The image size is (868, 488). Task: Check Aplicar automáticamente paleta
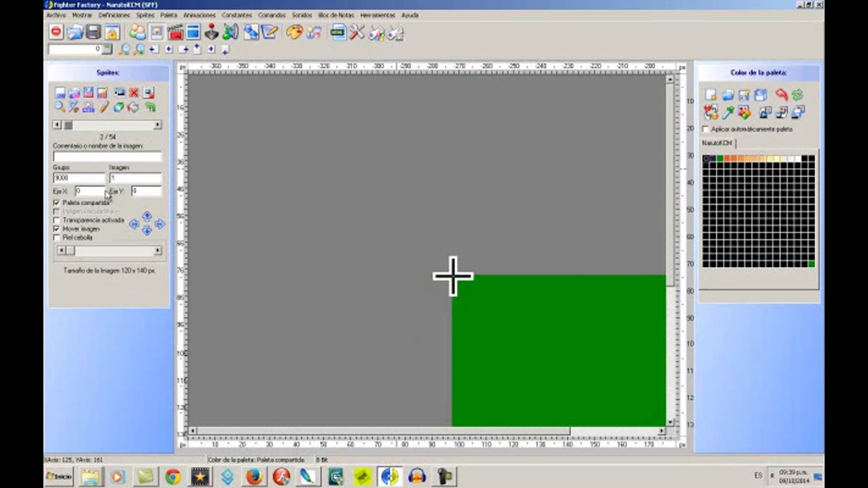706,129
